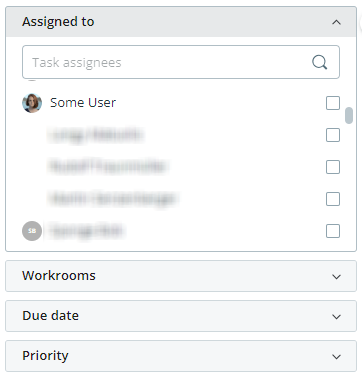The width and height of the screenshot is (362, 377).
Task: Select the second blurred assignee's checkbox
Action: click(333, 167)
